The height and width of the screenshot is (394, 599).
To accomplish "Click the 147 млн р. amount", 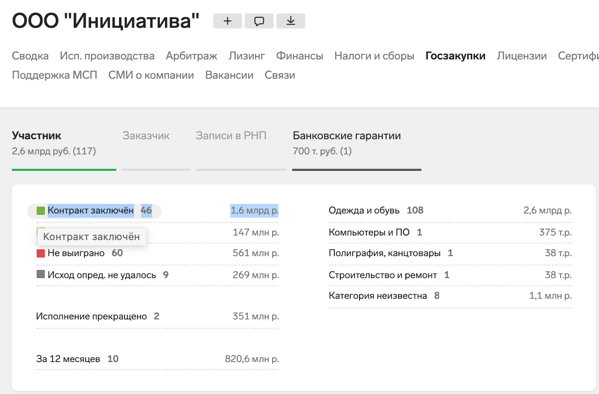I will (256, 232).
